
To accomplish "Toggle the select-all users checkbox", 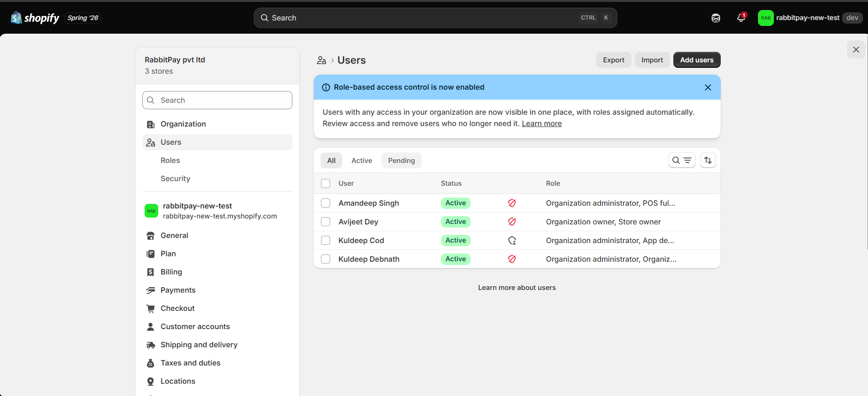I will pyautogui.click(x=326, y=183).
